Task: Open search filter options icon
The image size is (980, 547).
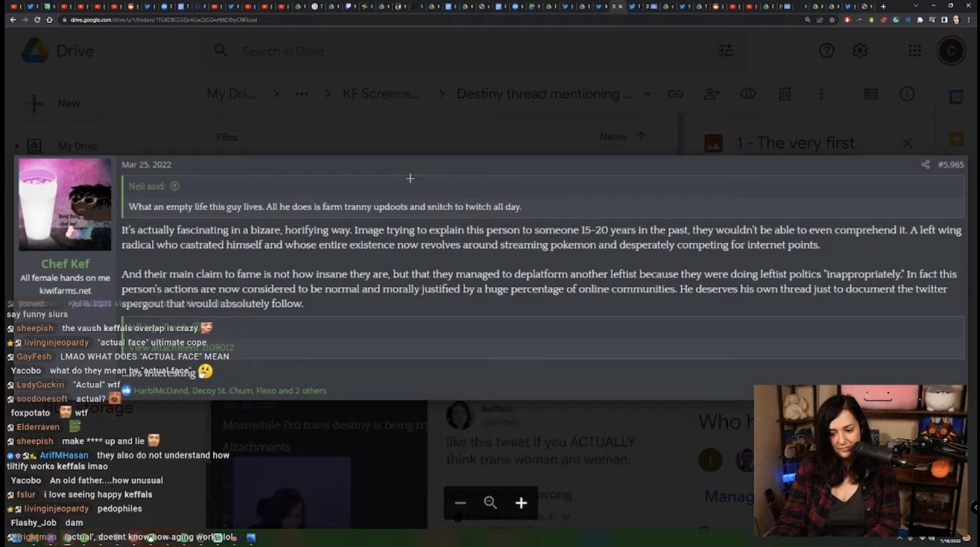Action: coord(726,50)
